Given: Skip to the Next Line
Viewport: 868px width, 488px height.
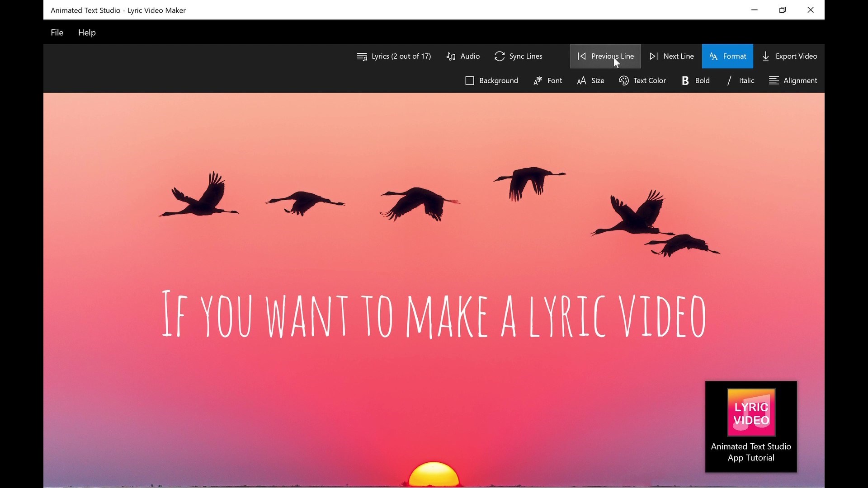Looking at the screenshot, I should (671, 56).
